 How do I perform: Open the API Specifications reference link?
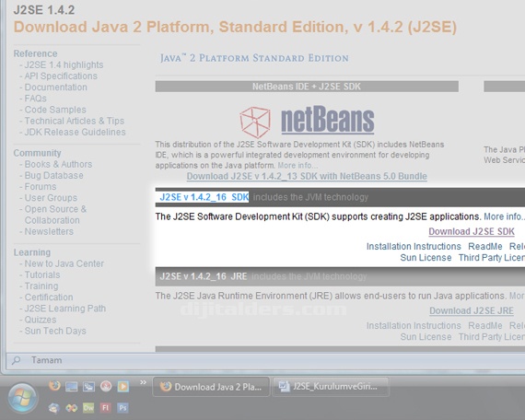[x=61, y=76]
